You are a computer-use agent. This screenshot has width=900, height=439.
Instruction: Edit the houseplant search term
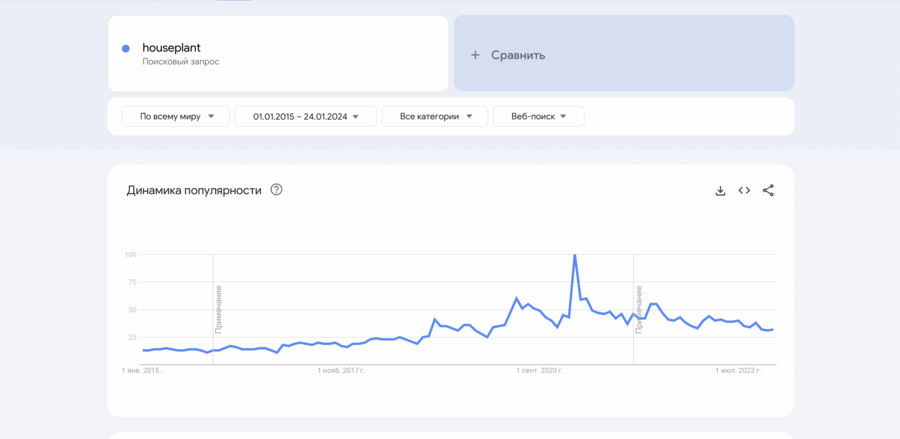pyautogui.click(x=172, y=48)
